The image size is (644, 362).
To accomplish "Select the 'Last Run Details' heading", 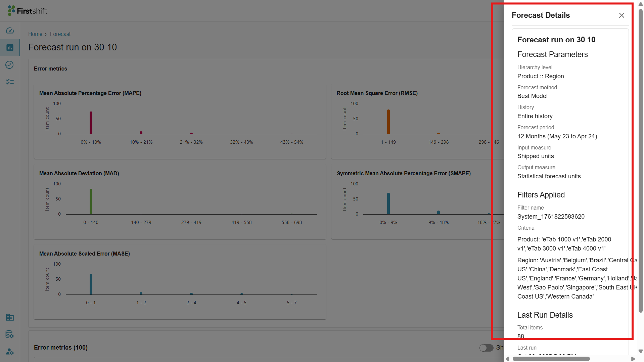I will click(x=545, y=315).
